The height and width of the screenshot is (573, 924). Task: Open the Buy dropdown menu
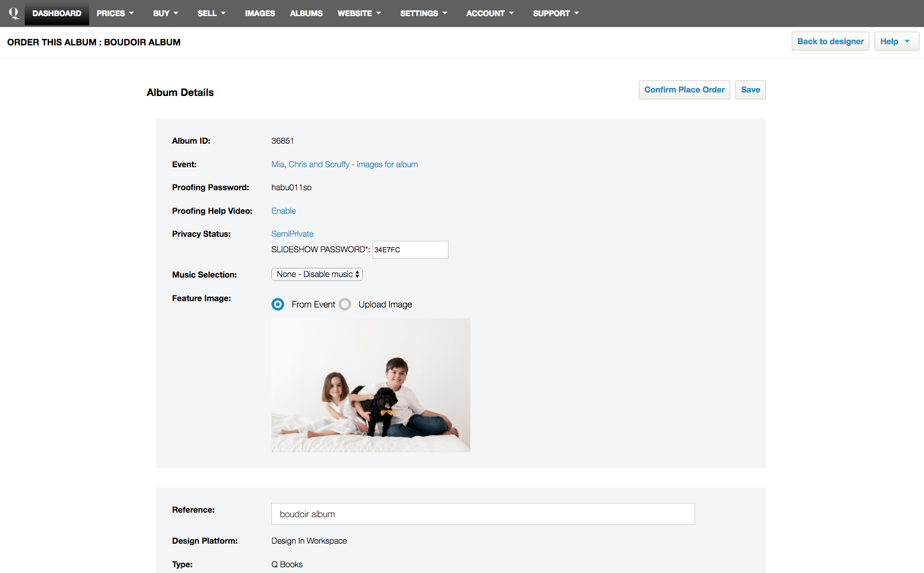point(166,13)
